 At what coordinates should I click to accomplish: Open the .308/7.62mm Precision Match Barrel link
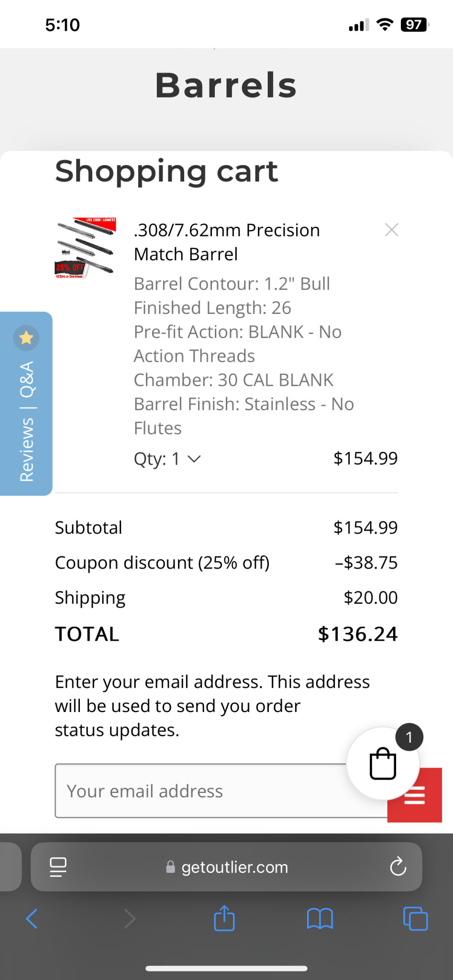pos(227,242)
